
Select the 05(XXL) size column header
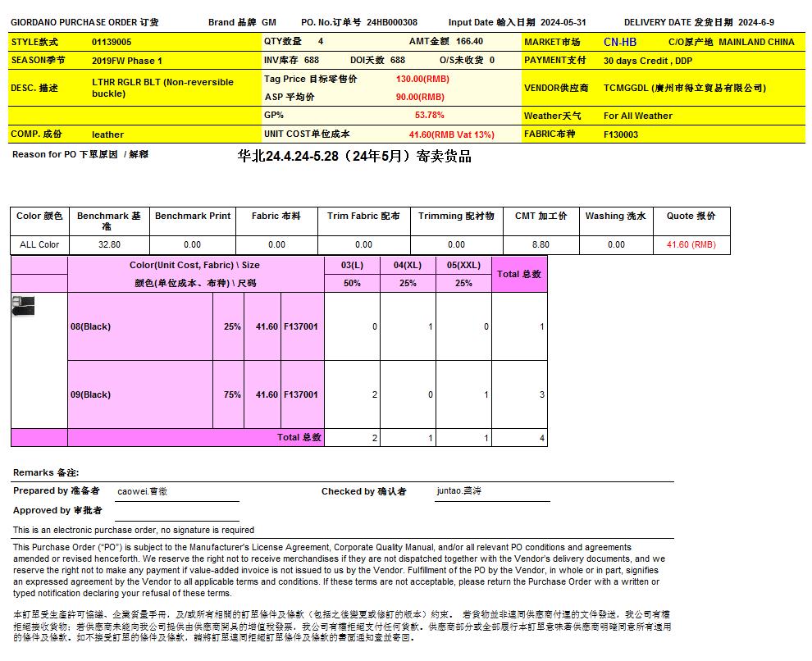pos(463,265)
